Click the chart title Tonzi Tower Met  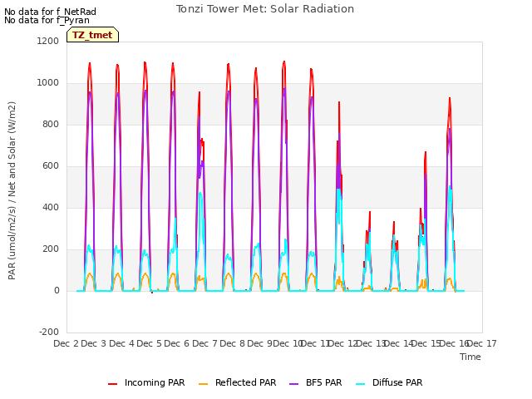(x=265, y=9)
